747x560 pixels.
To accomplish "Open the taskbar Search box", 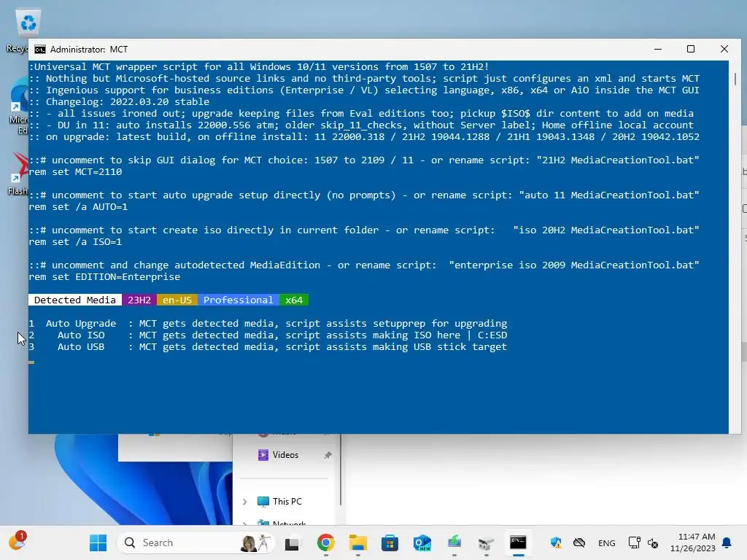I will (x=196, y=542).
